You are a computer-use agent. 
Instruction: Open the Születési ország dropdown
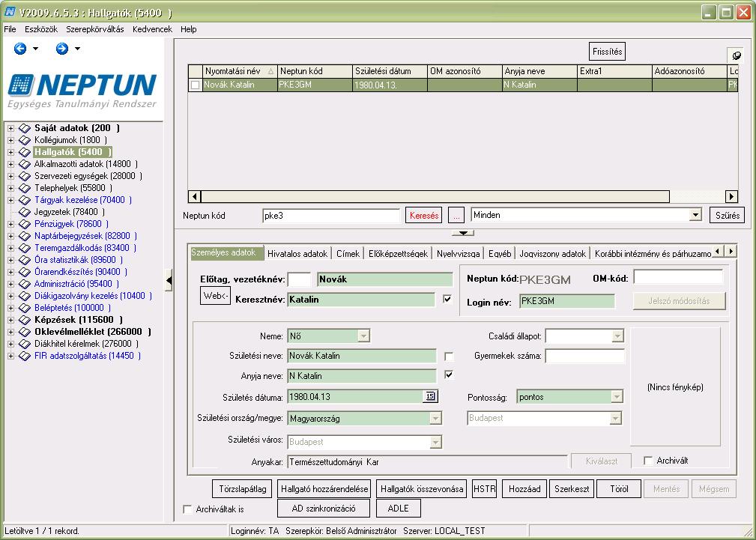coord(435,418)
